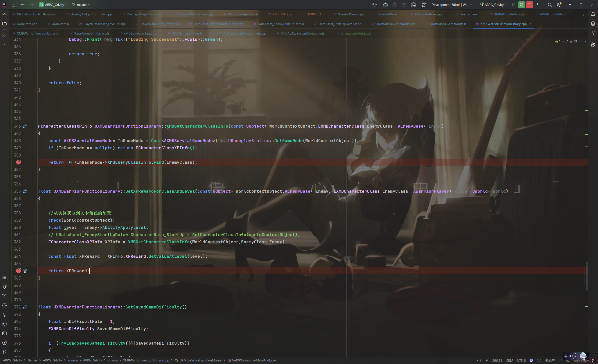Restart the debug session
Image resolution: width=598 pixels, height=364 pixels.
coord(521,5)
